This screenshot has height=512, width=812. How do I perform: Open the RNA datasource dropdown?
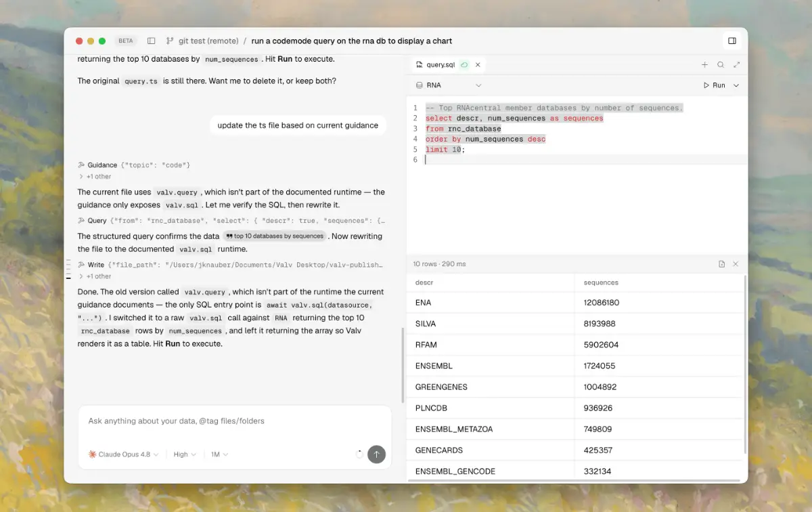coord(449,85)
